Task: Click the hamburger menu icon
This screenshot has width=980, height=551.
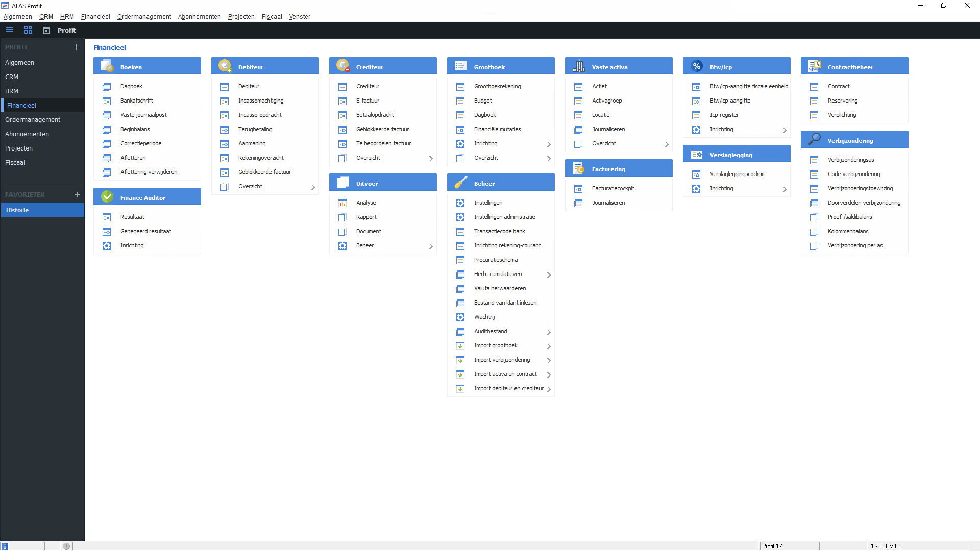Action: (9, 30)
